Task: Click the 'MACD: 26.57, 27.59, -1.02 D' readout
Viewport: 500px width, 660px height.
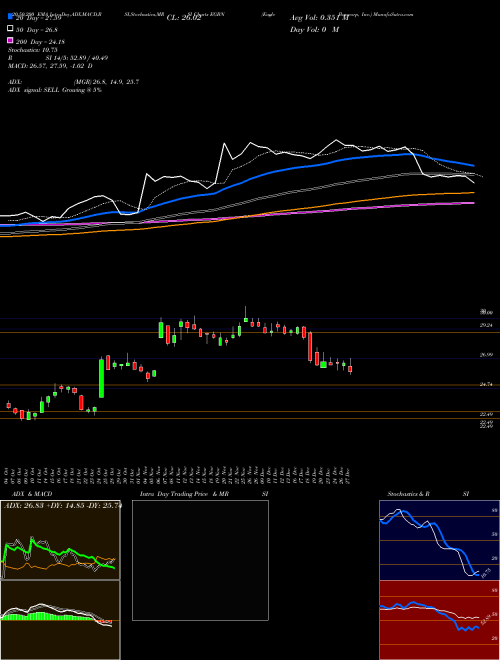Action: point(51,66)
